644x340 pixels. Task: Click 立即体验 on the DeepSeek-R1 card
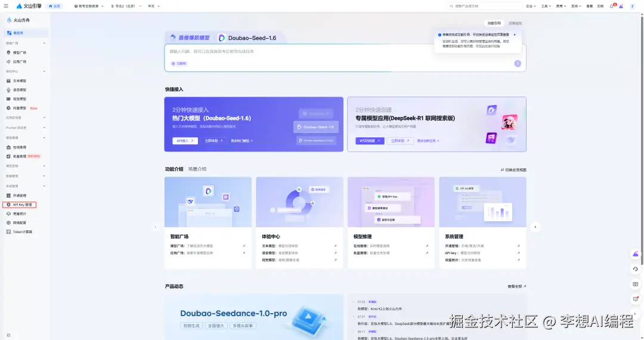point(400,141)
